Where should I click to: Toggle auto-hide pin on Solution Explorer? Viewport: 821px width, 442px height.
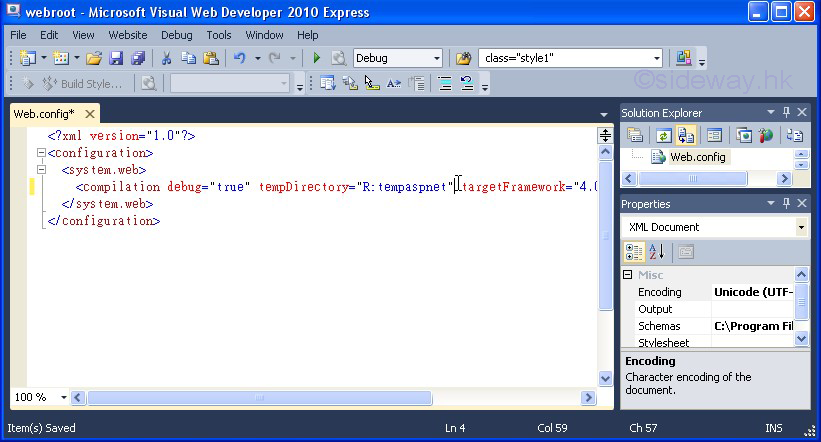click(x=786, y=113)
